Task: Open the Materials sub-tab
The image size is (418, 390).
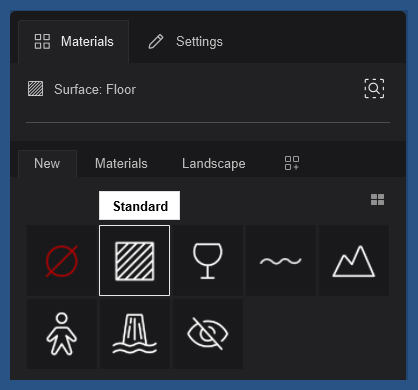Action: (x=121, y=164)
